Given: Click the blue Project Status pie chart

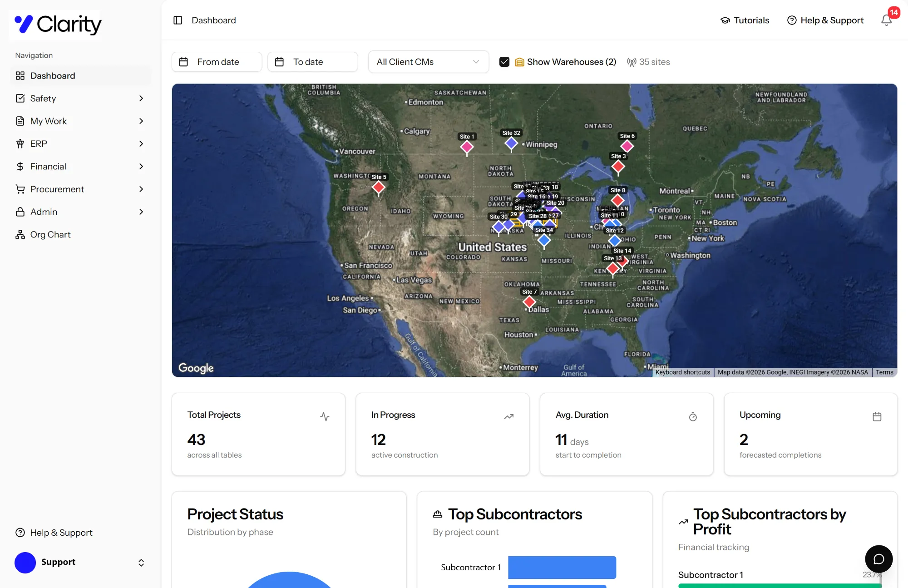Looking at the screenshot, I should click(289, 580).
